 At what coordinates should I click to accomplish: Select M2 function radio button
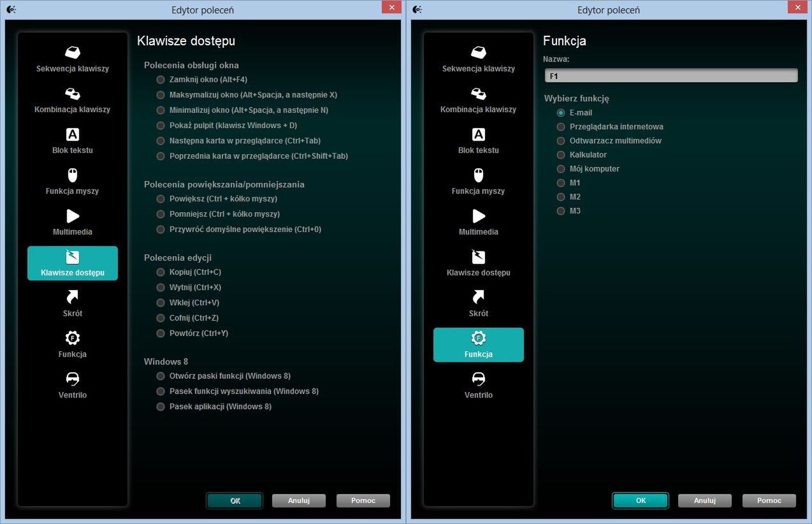(x=561, y=197)
